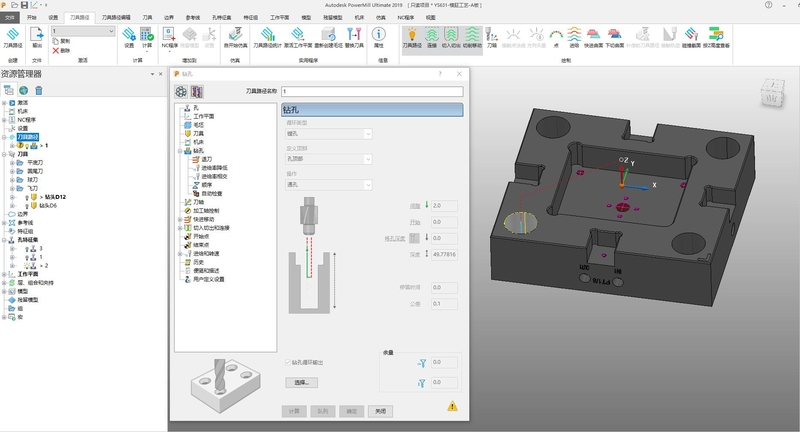Image resolution: width=800 pixels, height=432 pixels.
Task: Open the active toolpath dropdown showing 1
Action: [83, 31]
